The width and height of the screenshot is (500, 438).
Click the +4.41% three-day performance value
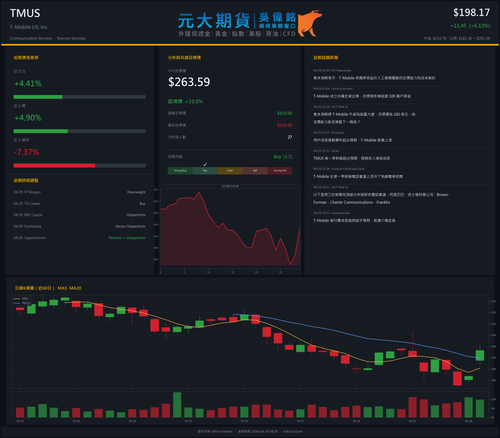pyautogui.click(x=28, y=83)
